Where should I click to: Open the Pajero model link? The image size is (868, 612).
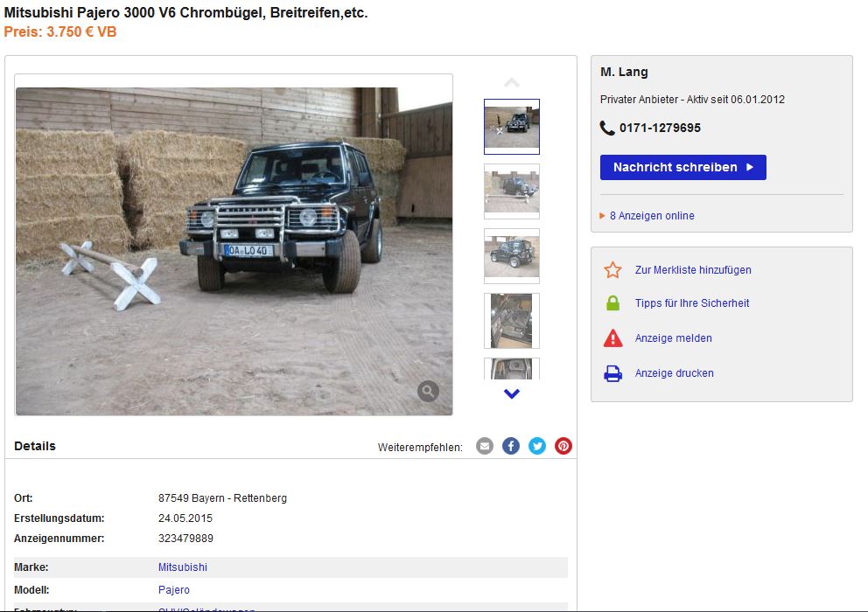tap(174, 590)
